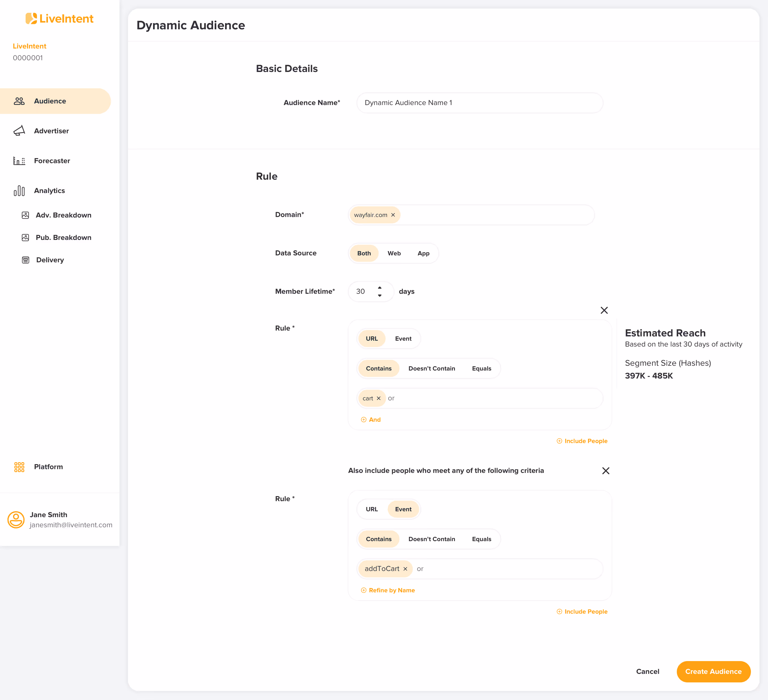Click the Audience people icon in sidebar
Screen dimensions: 768x700
[19, 101]
